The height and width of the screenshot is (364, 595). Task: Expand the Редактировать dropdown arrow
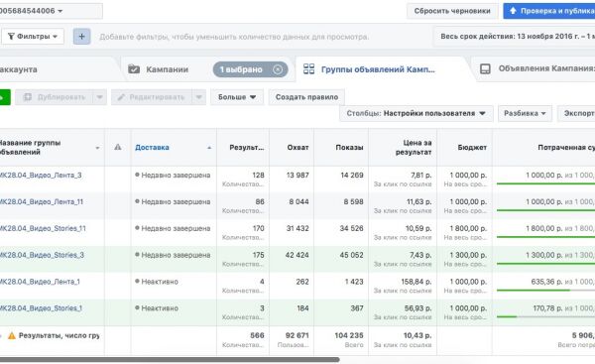[199, 97]
